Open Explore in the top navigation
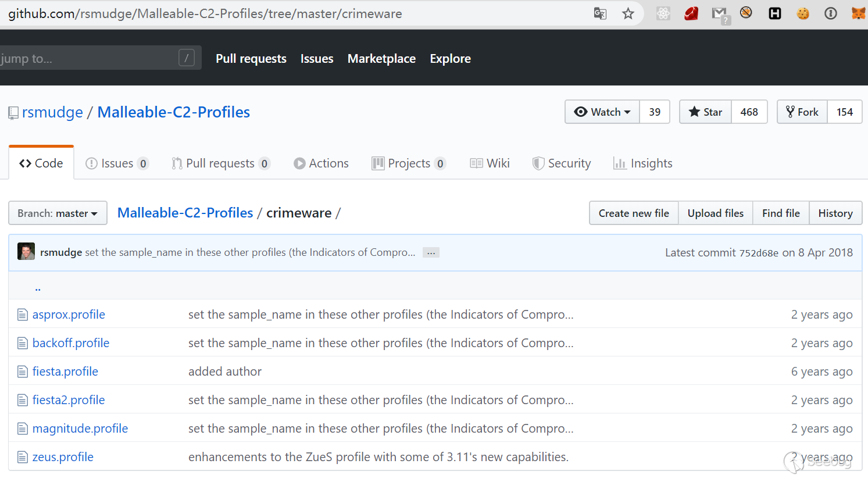868x478 pixels. (450, 59)
